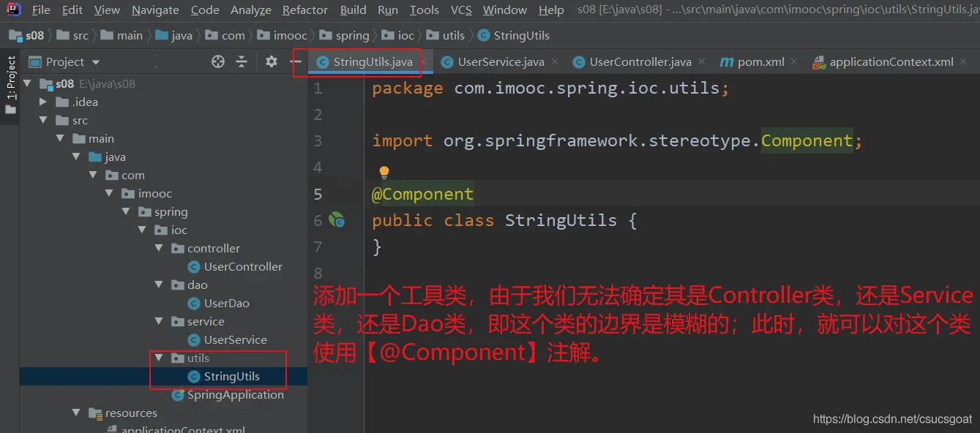Image resolution: width=980 pixels, height=433 pixels.
Task: Collapse the imooc package
Action: point(109,193)
